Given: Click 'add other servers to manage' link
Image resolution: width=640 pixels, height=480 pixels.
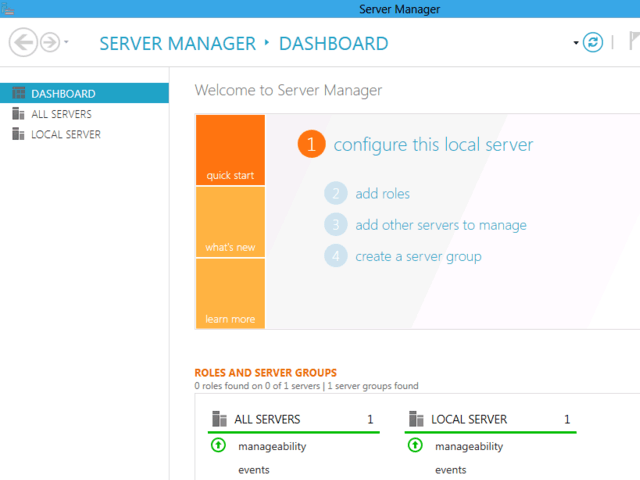Looking at the screenshot, I should point(441,225).
